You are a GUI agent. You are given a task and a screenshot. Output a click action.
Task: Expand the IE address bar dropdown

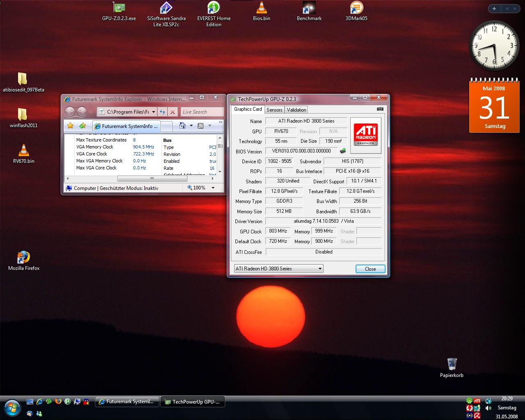point(153,112)
